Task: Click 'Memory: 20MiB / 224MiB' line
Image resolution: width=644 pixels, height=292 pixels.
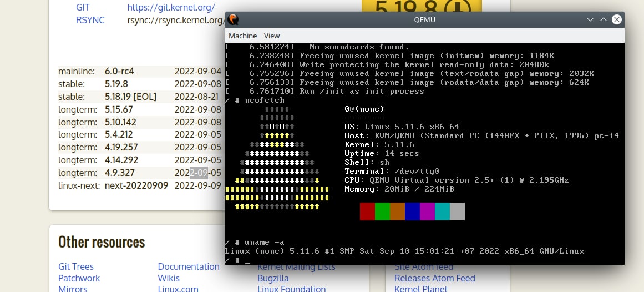Action: pos(399,189)
